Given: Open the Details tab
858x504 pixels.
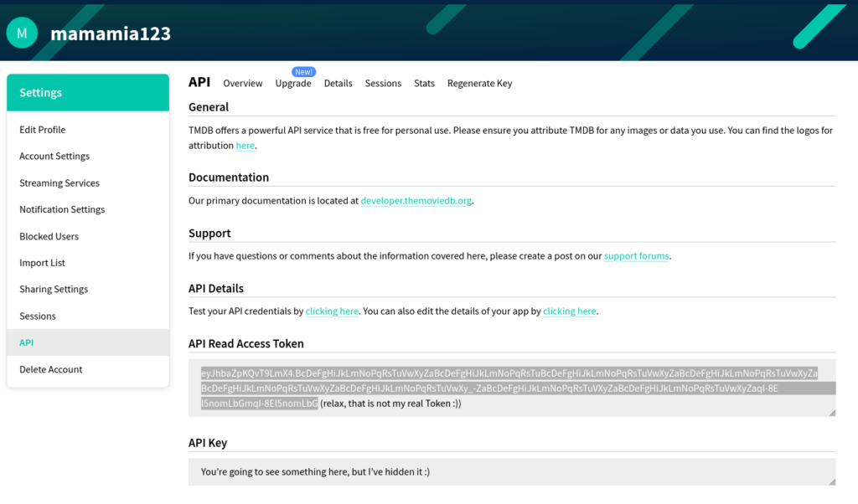Looking at the screenshot, I should (339, 83).
